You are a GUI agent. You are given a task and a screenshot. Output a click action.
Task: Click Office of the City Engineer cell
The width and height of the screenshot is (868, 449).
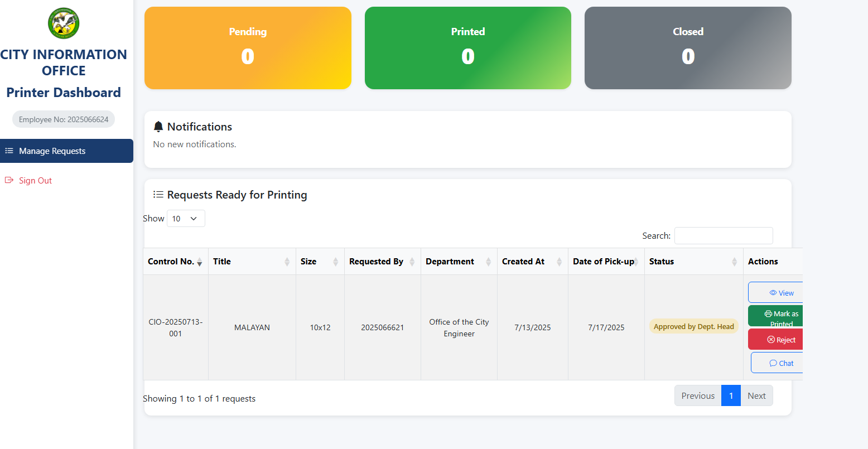pos(459,327)
